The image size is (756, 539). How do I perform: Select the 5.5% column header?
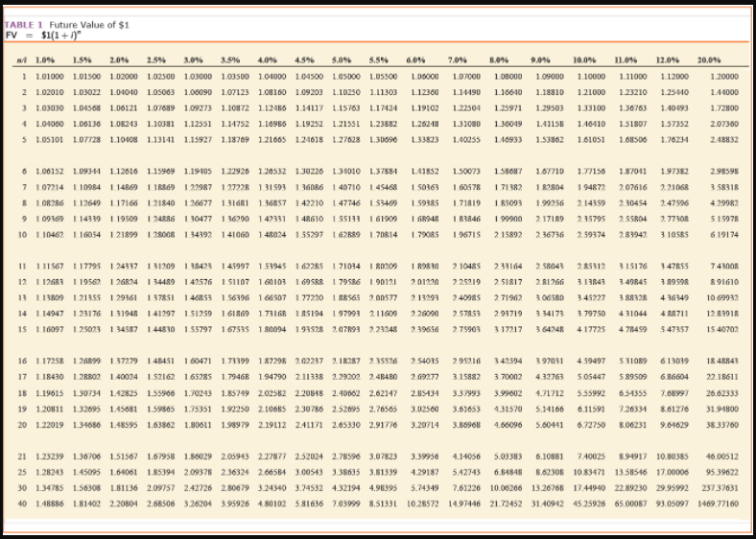379,60
